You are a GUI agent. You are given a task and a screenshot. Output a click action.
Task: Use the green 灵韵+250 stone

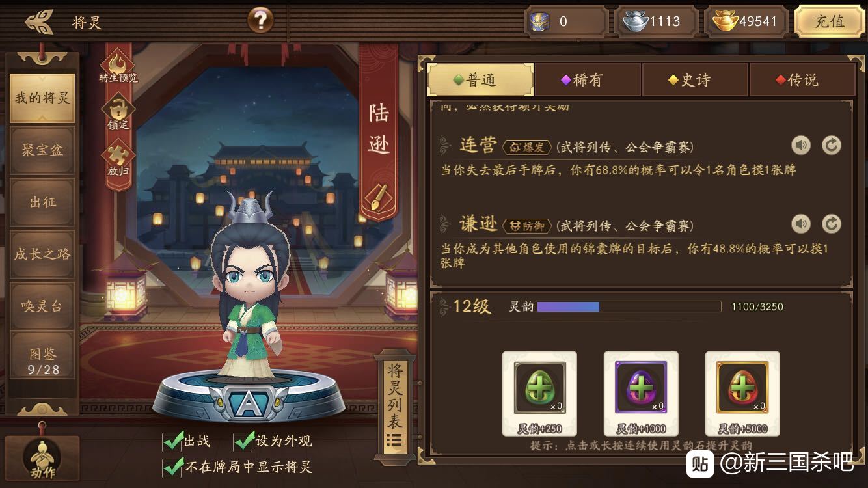pos(539,394)
